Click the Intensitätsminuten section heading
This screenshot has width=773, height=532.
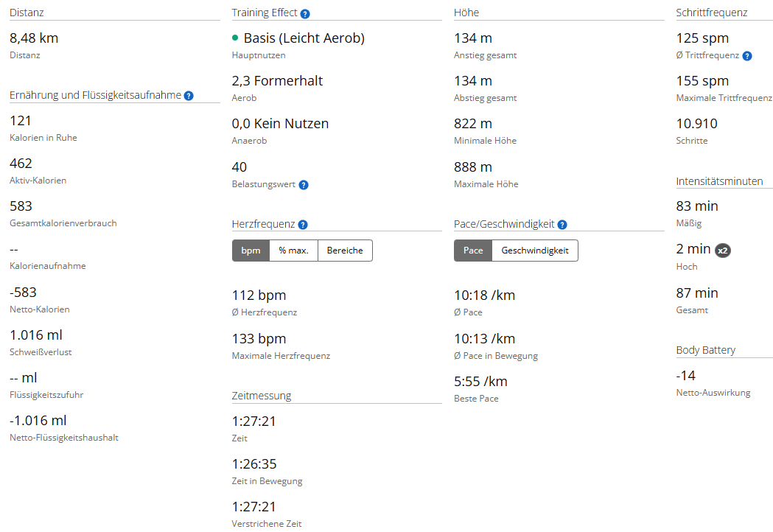(x=720, y=181)
